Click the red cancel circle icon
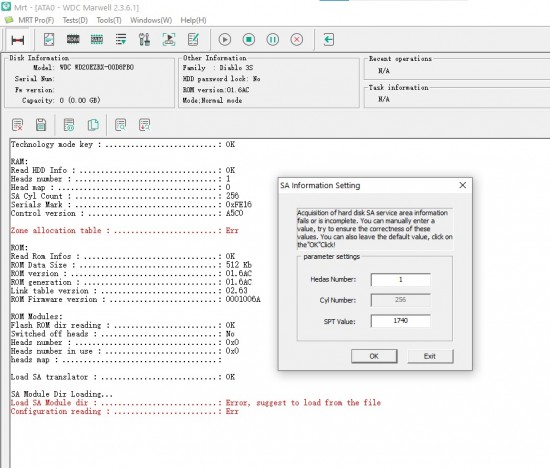The height and width of the screenshot is (468, 550). tap(297, 39)
